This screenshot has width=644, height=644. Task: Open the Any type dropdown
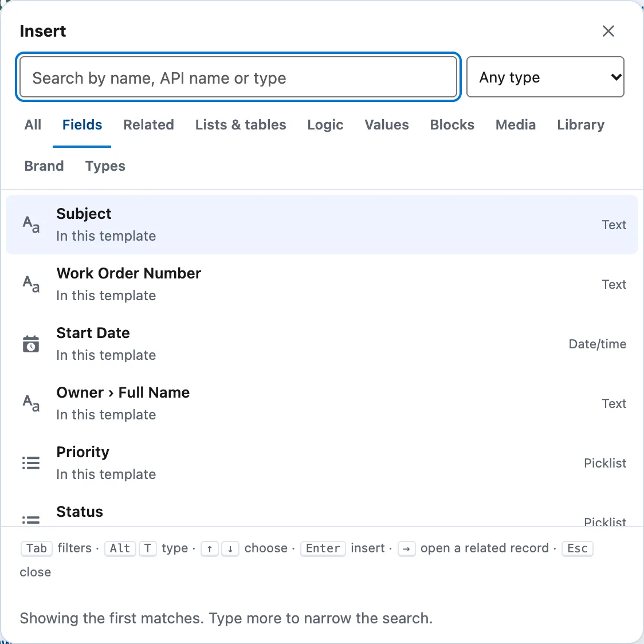(545, 77)
